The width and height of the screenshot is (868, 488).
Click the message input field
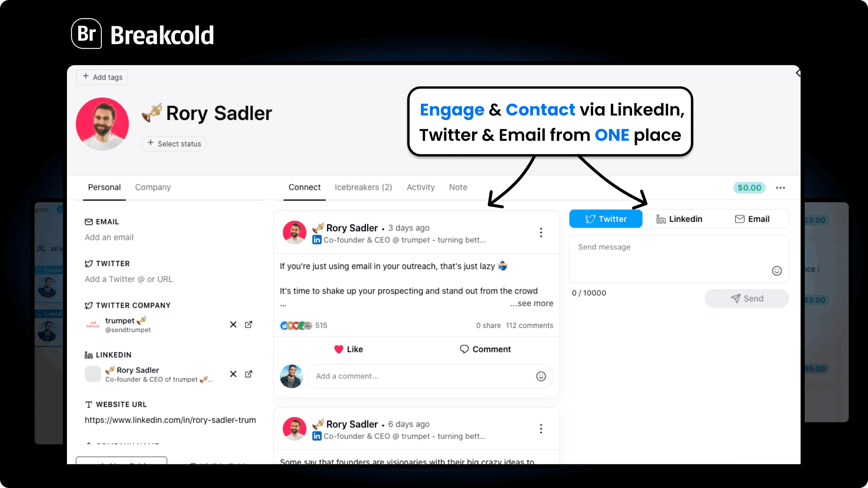point(679,256)
